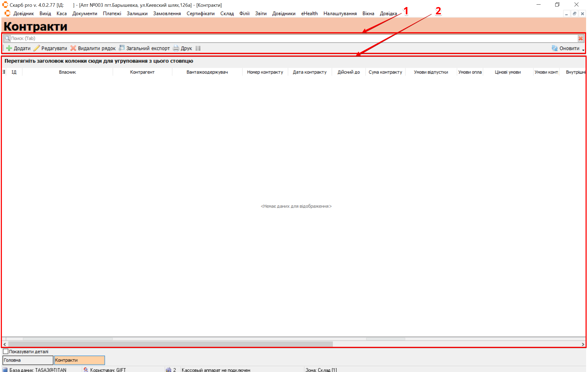The image size is (588, 372).
Task: Enable the Показувати деталі checkbox
Action: tap(6, 351)
